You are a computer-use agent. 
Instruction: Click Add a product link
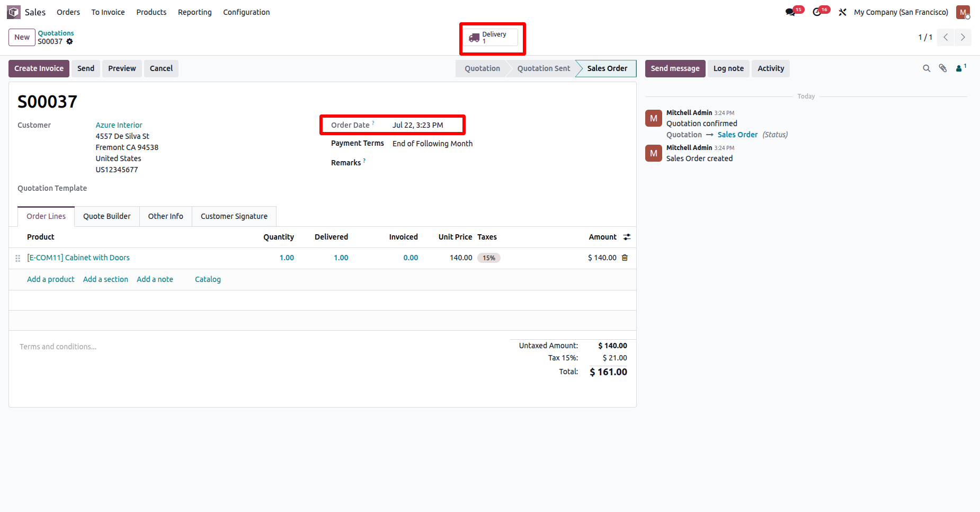tap(50, 279)
